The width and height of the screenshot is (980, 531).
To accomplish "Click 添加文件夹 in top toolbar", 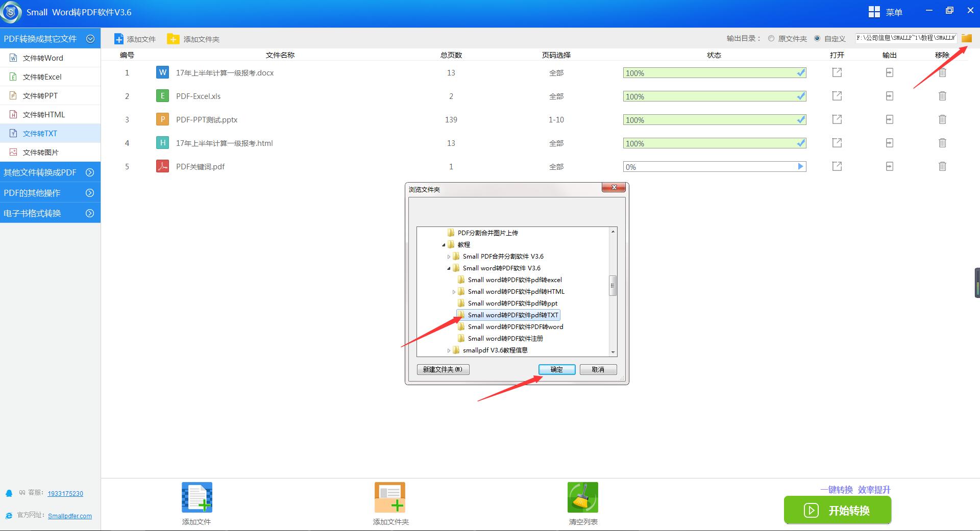I will click(x=193, y=39).
